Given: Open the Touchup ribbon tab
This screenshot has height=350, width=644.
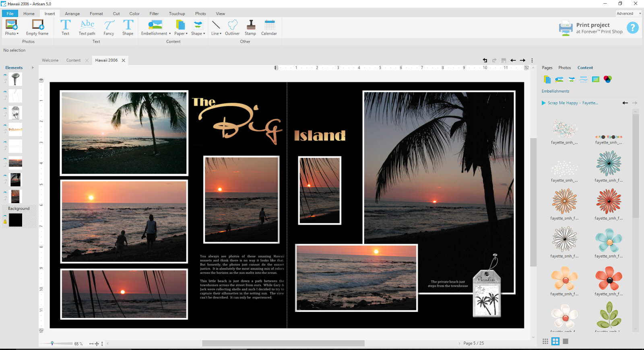Looking at the screenshot, I should point(177,14).
